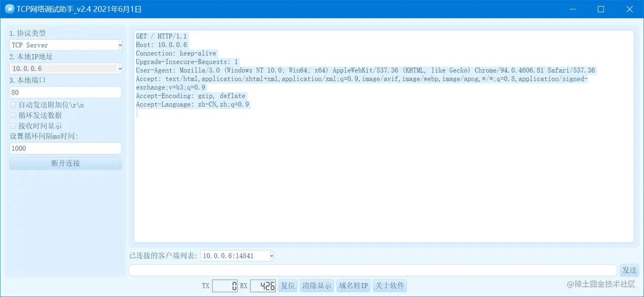Click the empty send message input field
Image resolution: width=644 pixels, height=297 pixels.
click(x=373, y=270)
